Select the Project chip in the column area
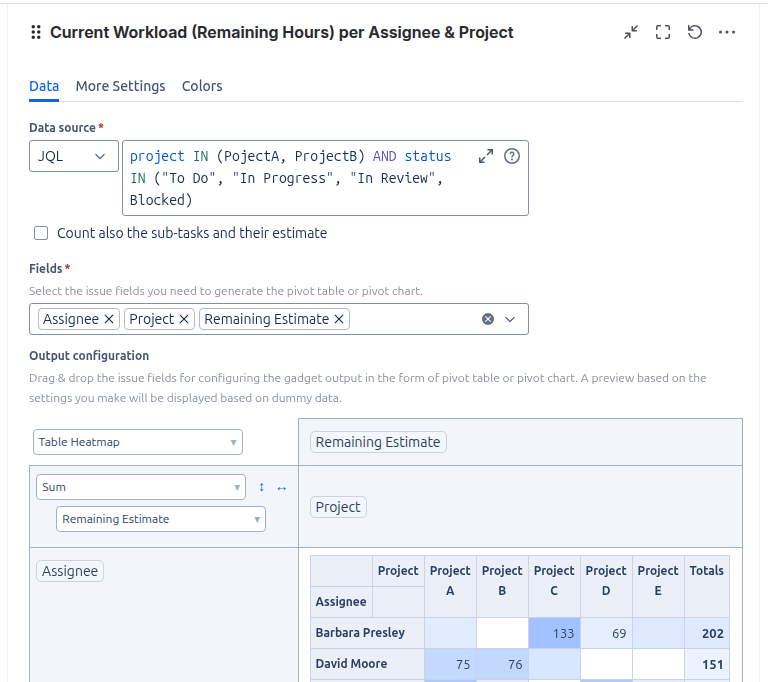The height and width of the screenshot is (682, 768). point(338,507)
